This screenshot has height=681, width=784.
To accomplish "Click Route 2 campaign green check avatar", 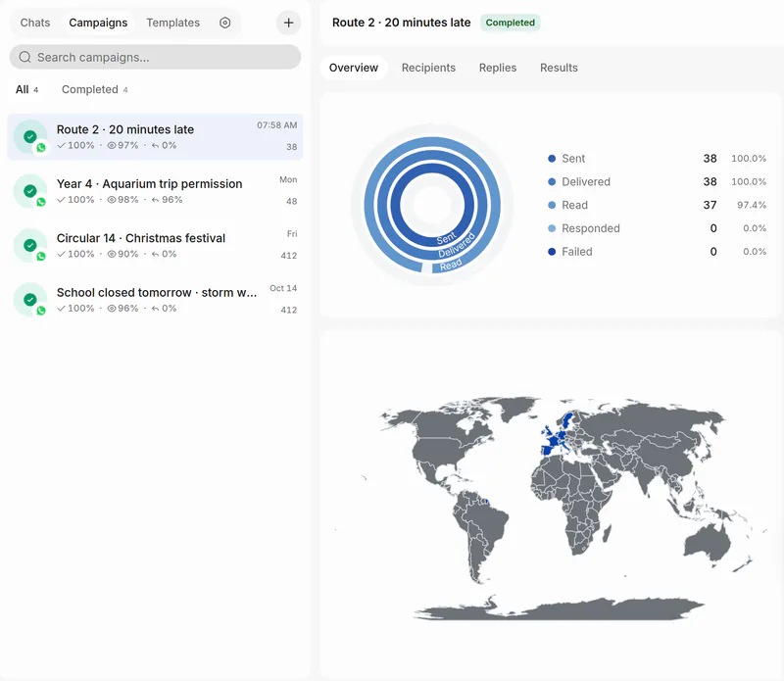I will point(30,136).
